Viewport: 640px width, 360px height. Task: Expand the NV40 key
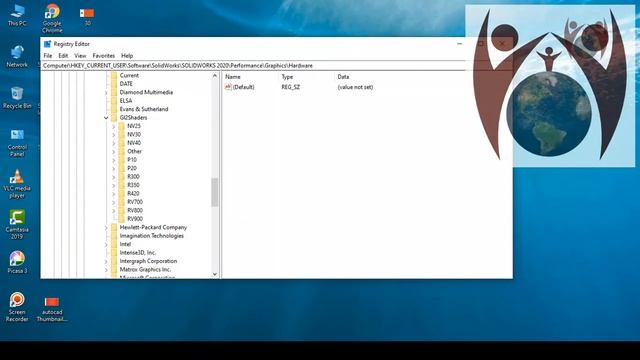pos(113,143)
